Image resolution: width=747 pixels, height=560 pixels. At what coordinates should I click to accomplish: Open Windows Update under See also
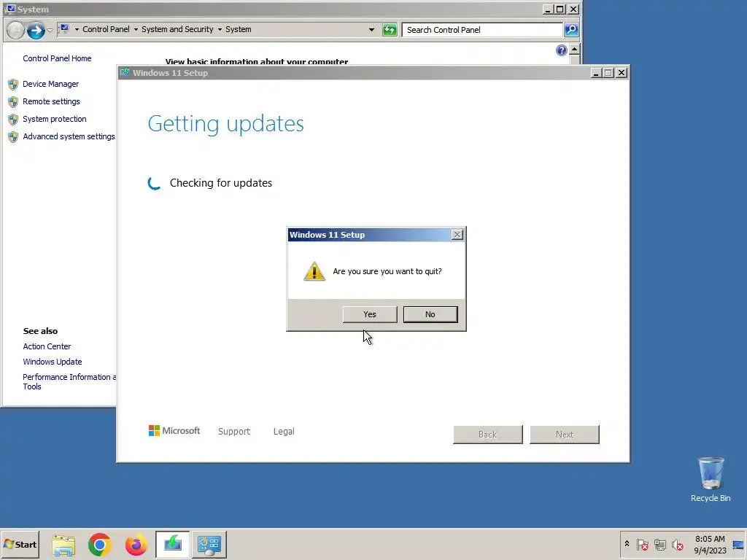pyautogui.click(x=53, y=362)
